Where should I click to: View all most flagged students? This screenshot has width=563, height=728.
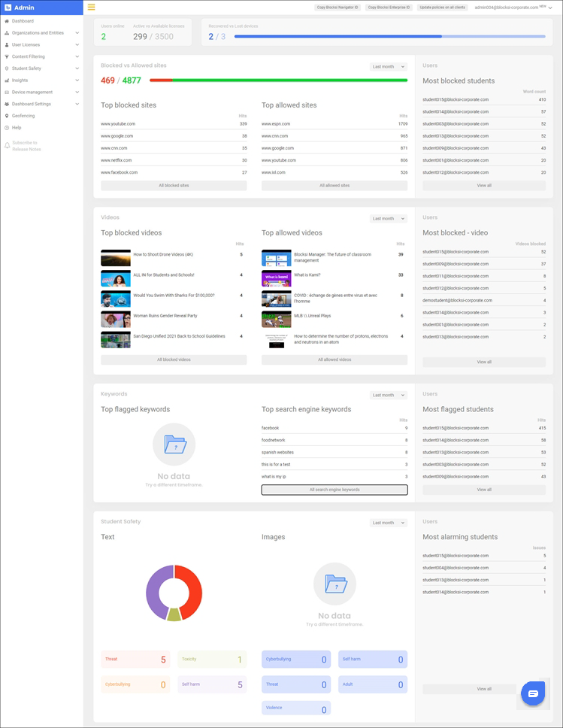[x=484, y=490]
